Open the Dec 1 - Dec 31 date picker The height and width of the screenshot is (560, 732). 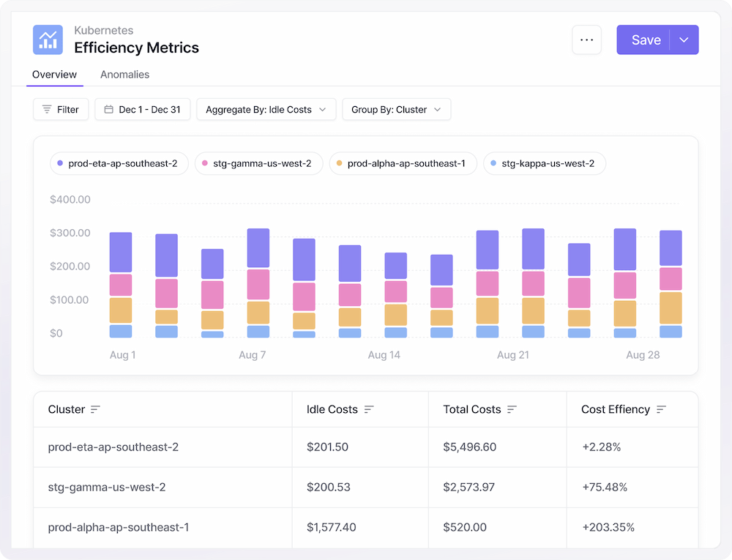(x=143, y=110)
